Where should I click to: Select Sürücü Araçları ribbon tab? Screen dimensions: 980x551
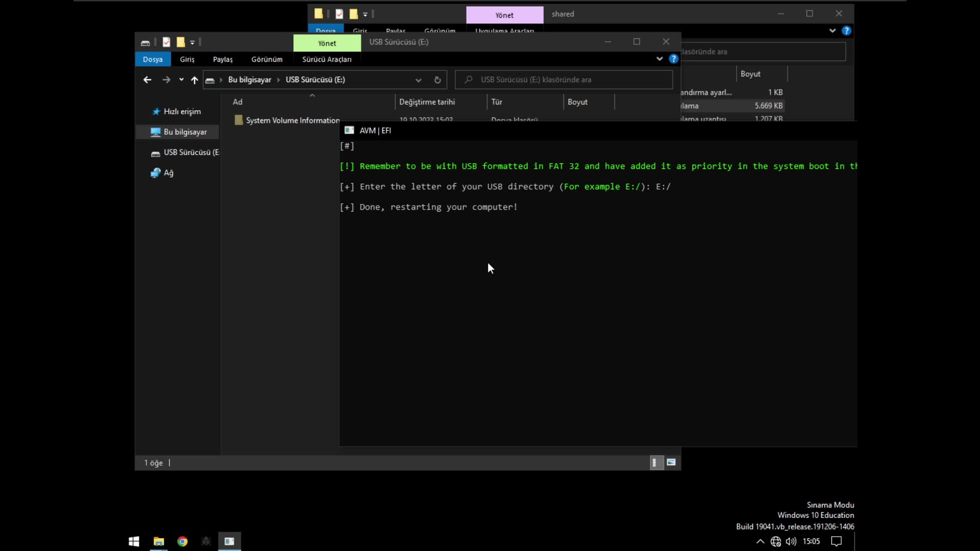327,59
